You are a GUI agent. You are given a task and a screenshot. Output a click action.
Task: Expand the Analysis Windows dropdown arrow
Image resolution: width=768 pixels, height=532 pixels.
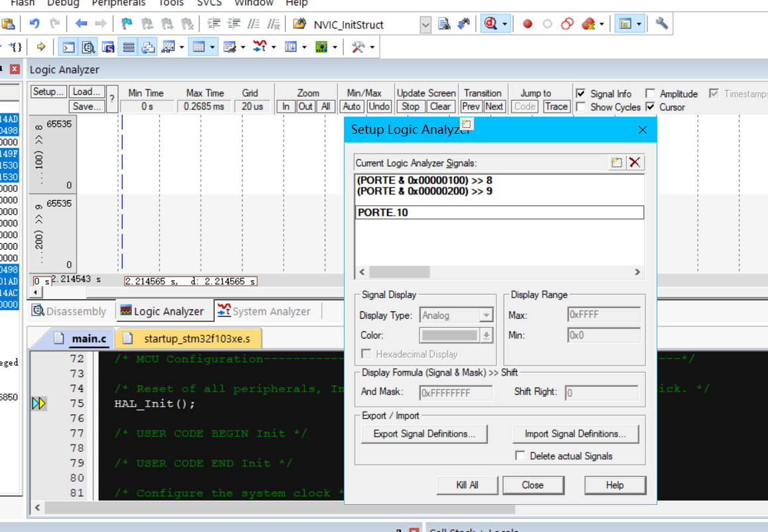coord(273,48)
